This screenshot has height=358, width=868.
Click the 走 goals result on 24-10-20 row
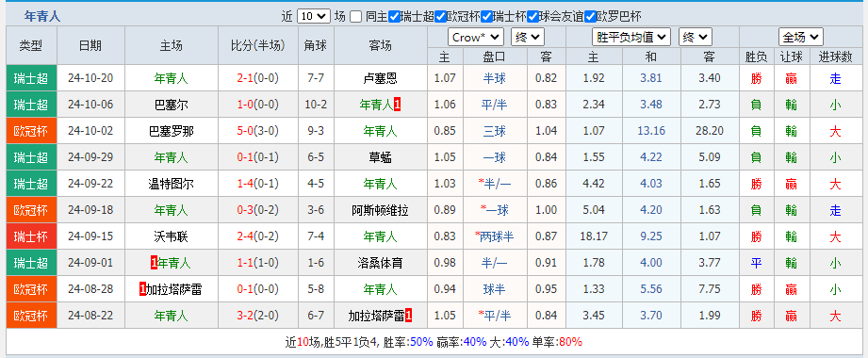point(835,78)
